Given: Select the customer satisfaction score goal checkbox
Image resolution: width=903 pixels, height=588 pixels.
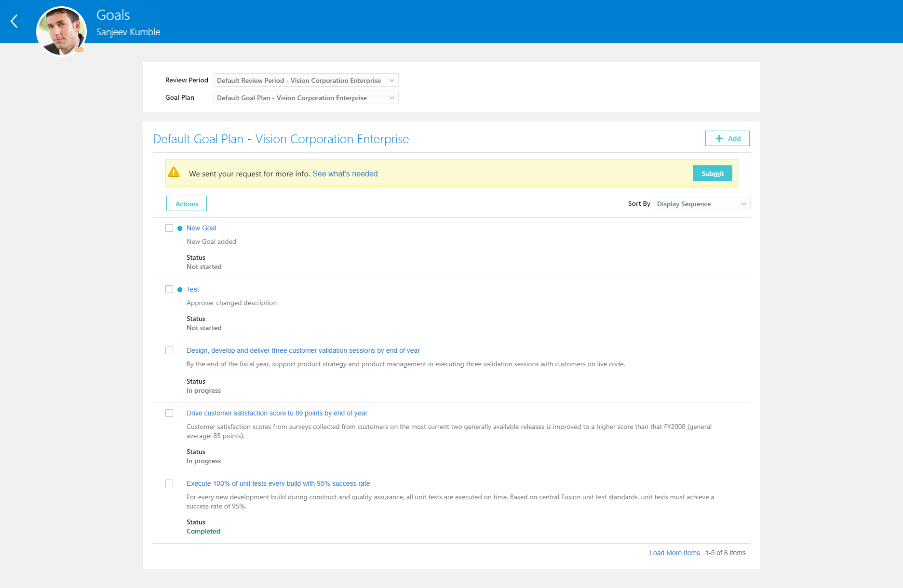Looking at the screenshot, I should 169,413.
